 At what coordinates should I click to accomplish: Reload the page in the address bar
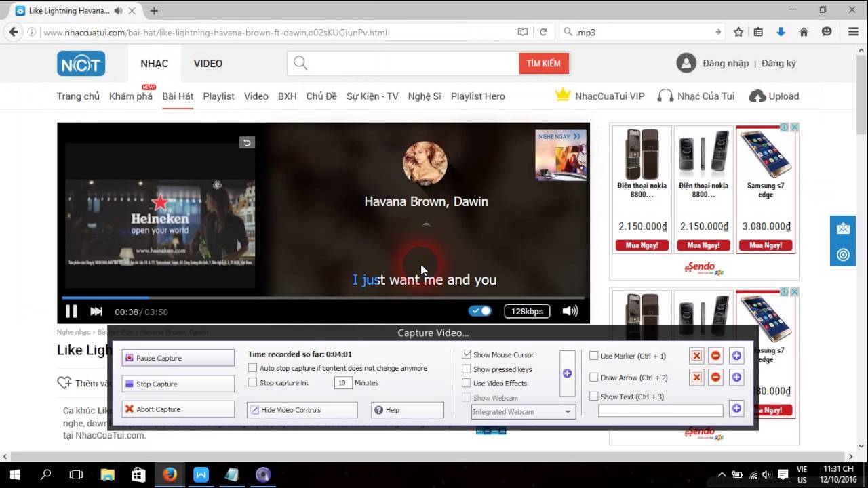(x=543, y=32)
